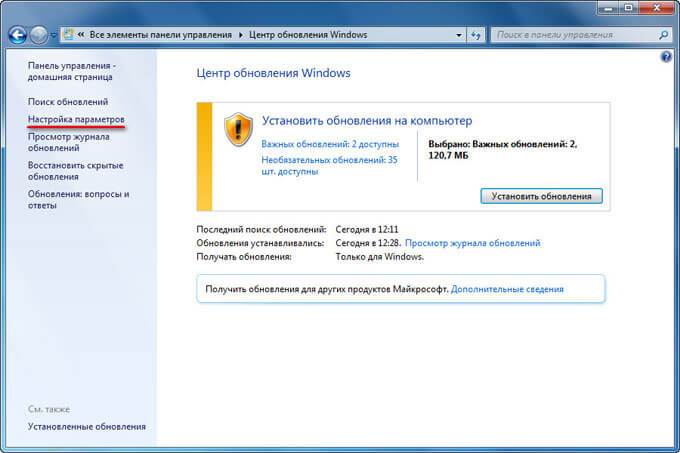Open 'Дополнительные сведения' link
The width and height of the screenshot is (680, 453).
[x=507, y=289]
